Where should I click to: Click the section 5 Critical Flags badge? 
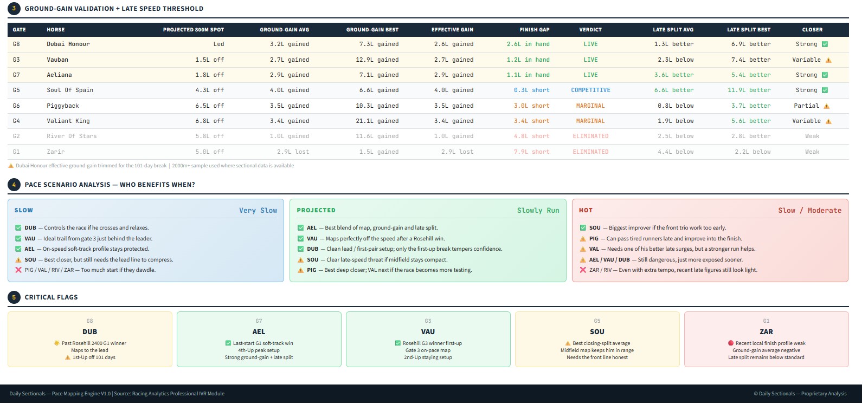[x=14, y=297]
